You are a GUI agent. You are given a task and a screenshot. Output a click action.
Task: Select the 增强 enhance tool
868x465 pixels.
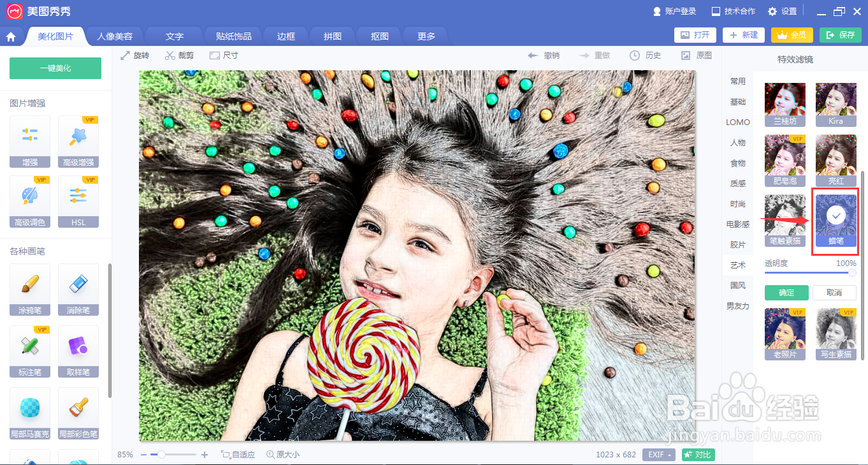tap(30, 142)
